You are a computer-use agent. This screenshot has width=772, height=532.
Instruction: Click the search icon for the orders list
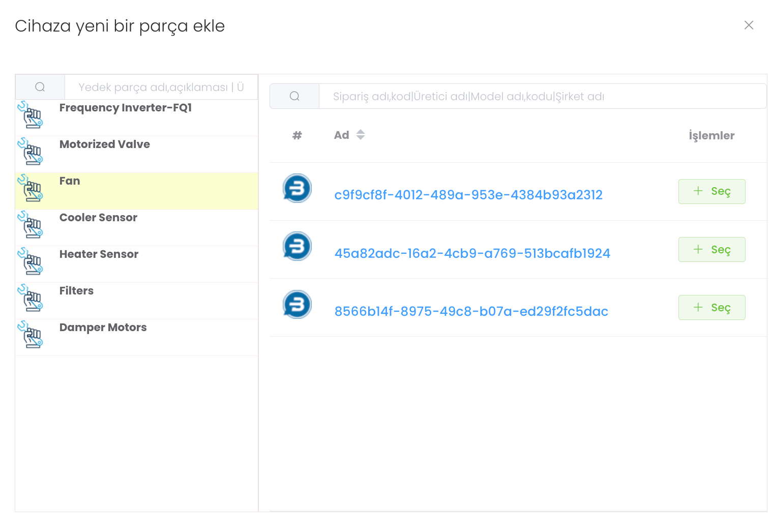point(294,96)
